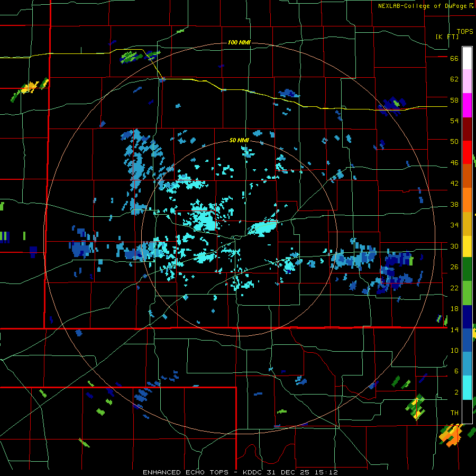Image resolution: width=476 pixels, height=476 pixels.
Task: Click the 2 value on the legend scale
Action: click(x=456, y=392)
